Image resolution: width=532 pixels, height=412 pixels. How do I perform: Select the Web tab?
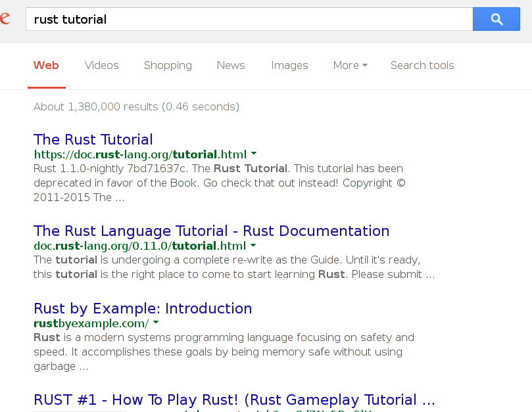(46, 65)
